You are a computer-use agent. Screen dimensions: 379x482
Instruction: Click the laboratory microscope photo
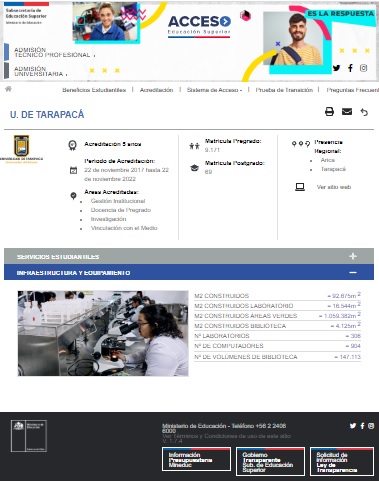click(x=103, y=333)
